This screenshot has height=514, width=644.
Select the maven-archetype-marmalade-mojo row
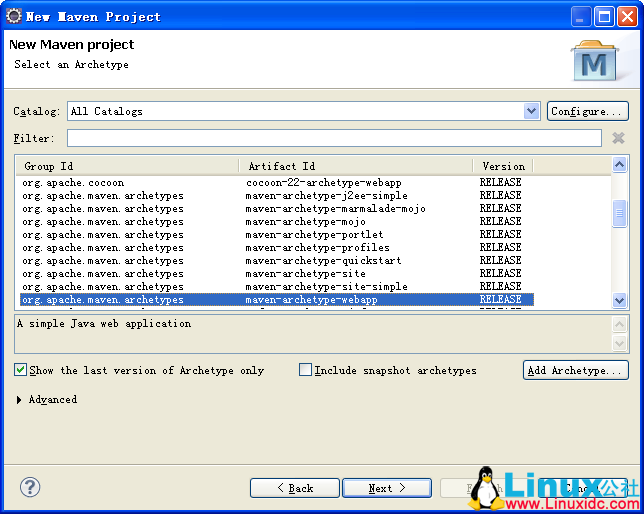click(277, 209)
